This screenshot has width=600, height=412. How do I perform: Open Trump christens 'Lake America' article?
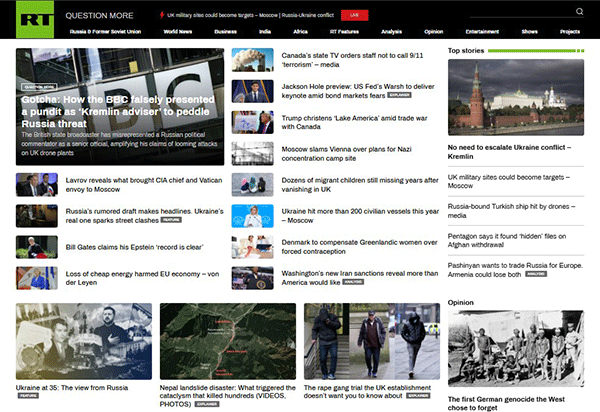354,122
